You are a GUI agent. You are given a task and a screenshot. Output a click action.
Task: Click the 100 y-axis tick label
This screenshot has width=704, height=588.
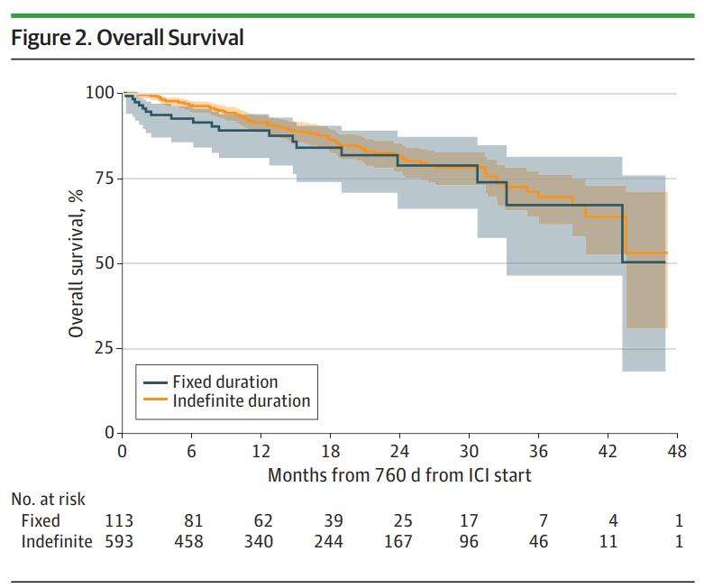pyautogui.click(x=99, y=93)
